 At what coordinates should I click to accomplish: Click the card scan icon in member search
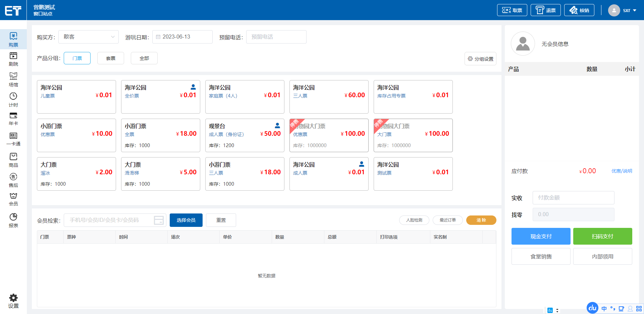coord(159,220)
